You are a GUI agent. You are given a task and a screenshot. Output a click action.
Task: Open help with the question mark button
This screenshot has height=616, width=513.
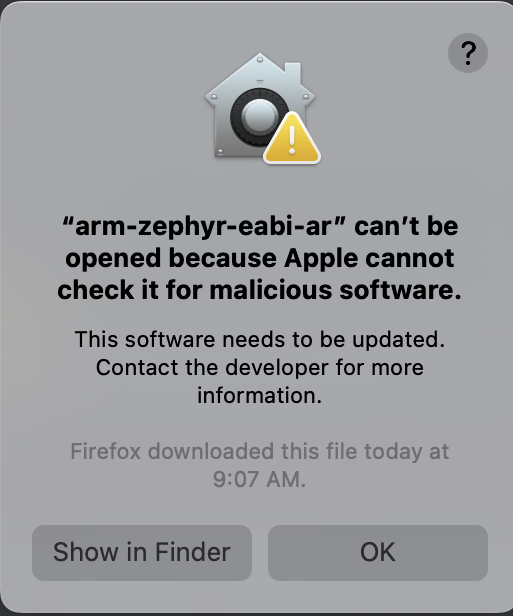(467, 53)
